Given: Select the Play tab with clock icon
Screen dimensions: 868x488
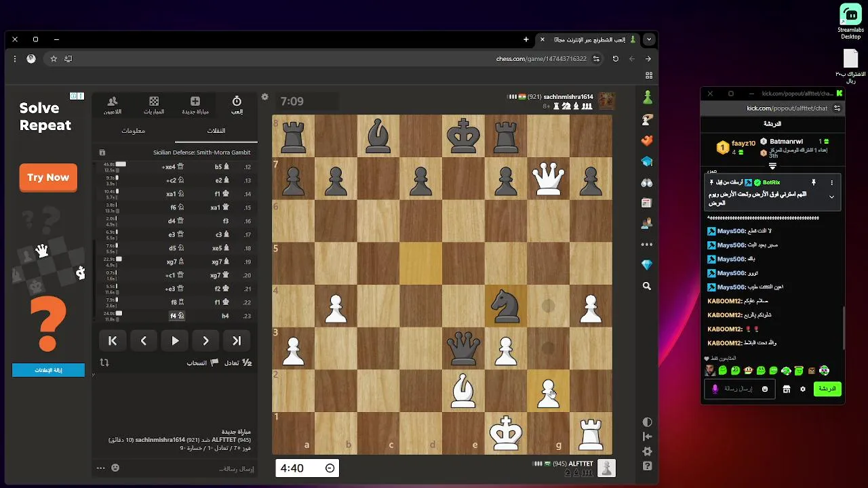Looking at the screenshot, I should (x=237, y=105).
